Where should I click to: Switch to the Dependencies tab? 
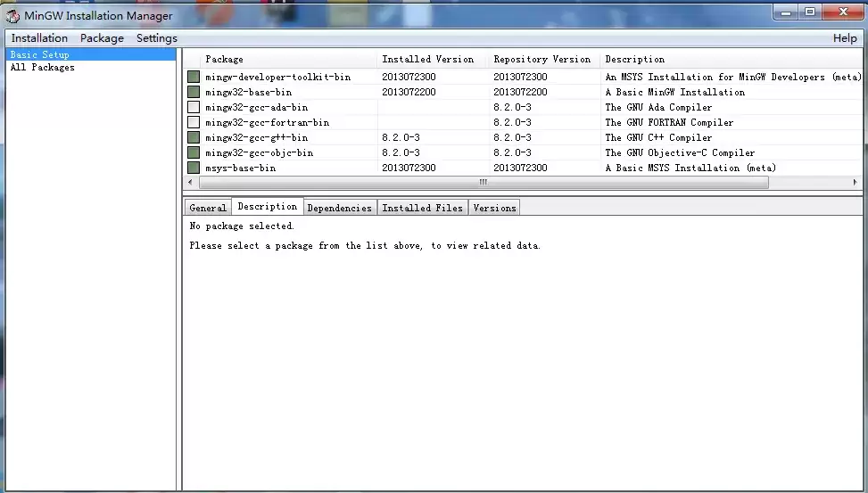[339, 208]
